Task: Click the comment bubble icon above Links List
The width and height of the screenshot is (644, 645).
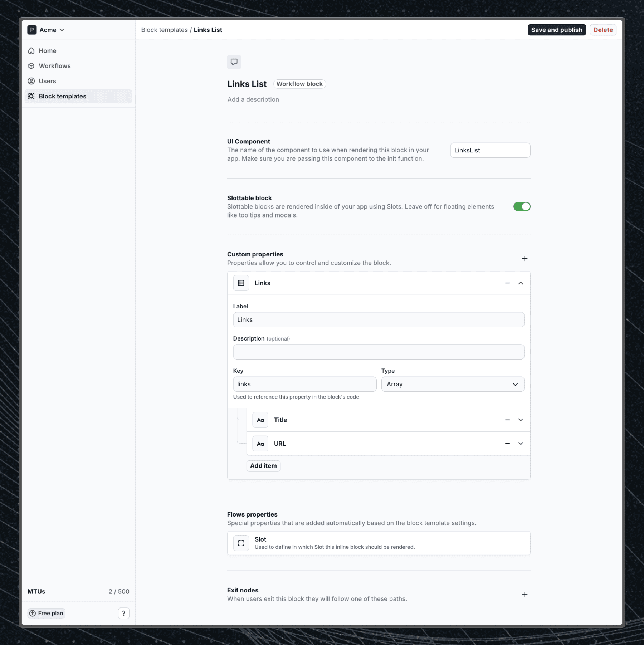Action: [234, 62]
